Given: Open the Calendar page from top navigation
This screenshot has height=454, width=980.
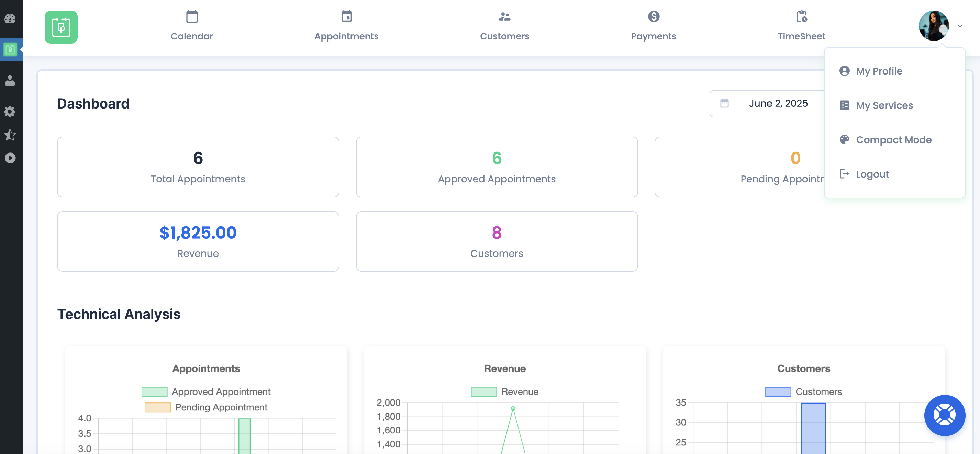Looking at the screenshot, I should point(191,26).
